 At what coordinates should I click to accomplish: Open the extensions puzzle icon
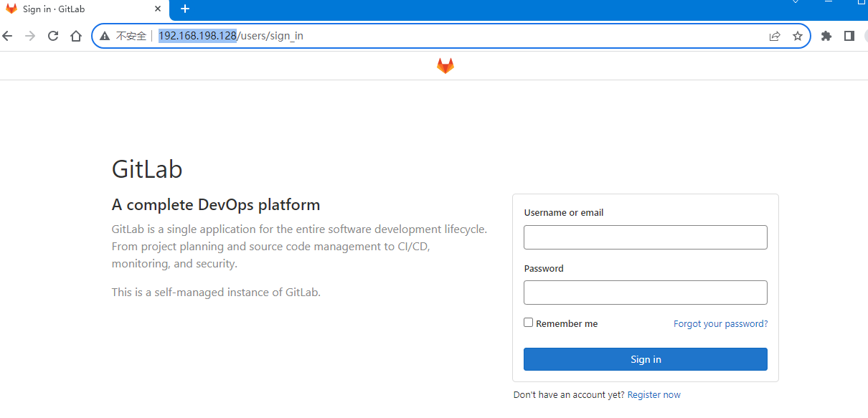click(x=826, y=36)
